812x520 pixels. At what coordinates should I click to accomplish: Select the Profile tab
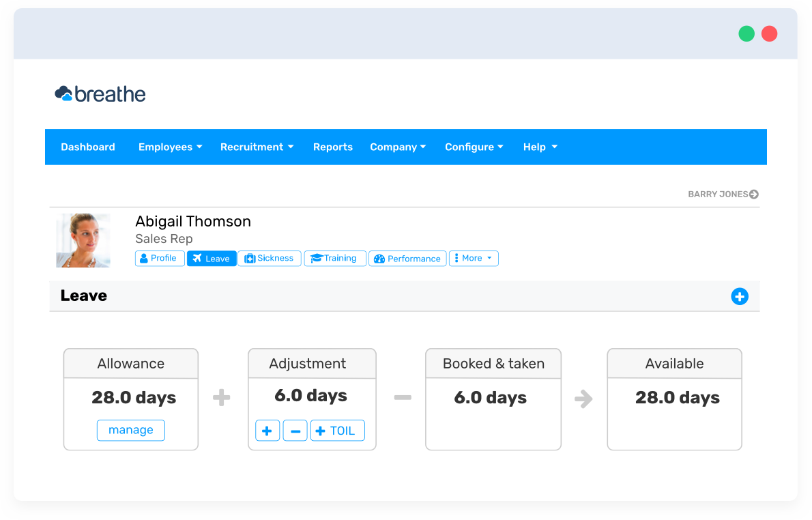coord(160,259)
